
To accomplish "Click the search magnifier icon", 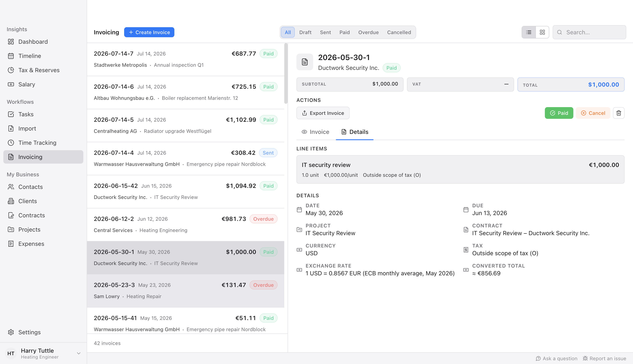I will [560, 32].
